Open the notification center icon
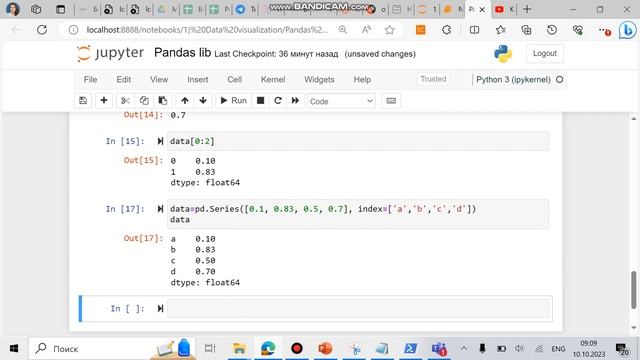 pyautogui.click(x=622, y=349)
